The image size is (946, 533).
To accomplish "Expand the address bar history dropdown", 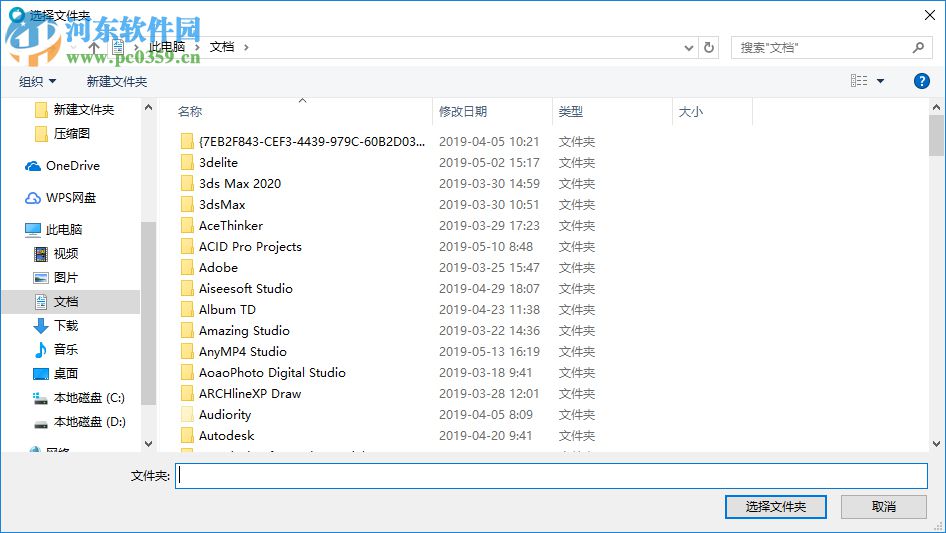I will point(688,48).
